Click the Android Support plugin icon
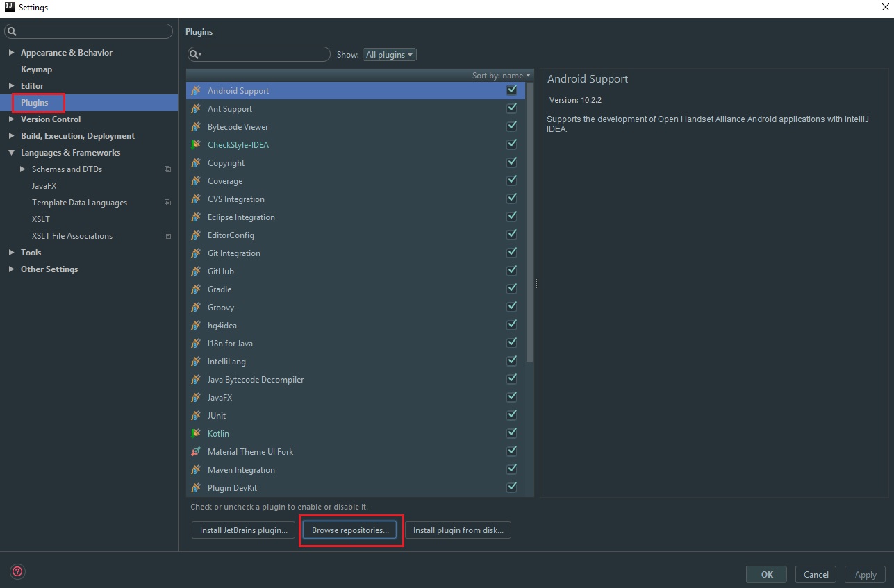This screenshot has width=894, height=588. pos(196,91)
